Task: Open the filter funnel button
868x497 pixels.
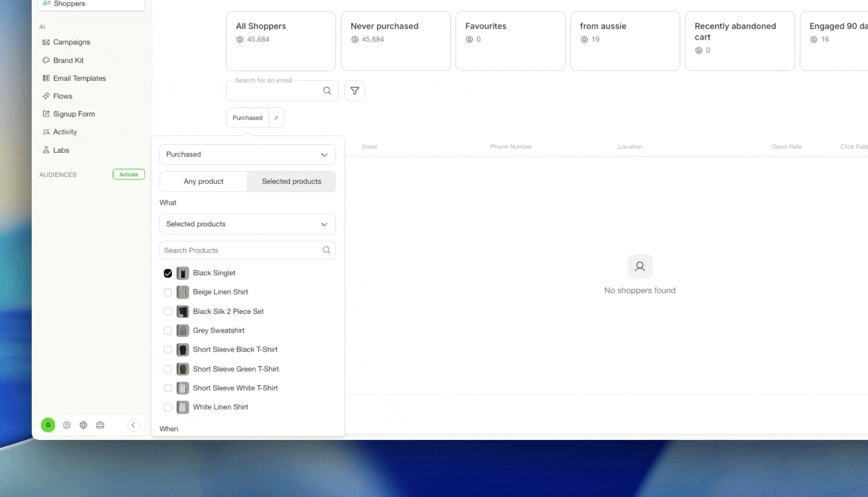Action: [x=354, y=91]
